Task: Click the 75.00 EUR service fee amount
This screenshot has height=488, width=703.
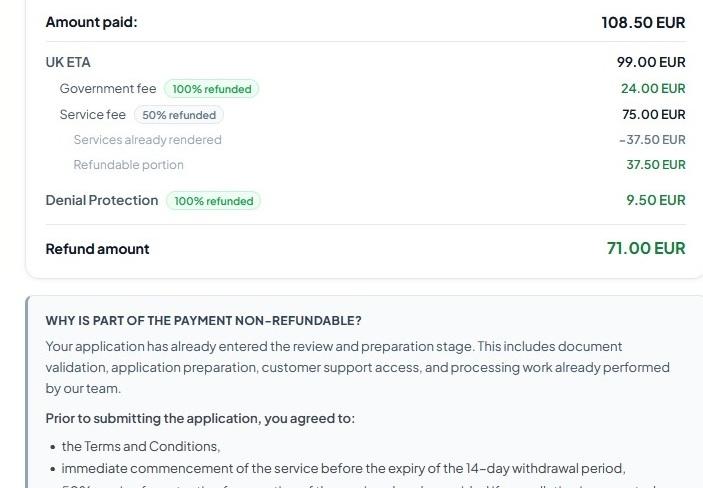Action: [x=654, y=114]
